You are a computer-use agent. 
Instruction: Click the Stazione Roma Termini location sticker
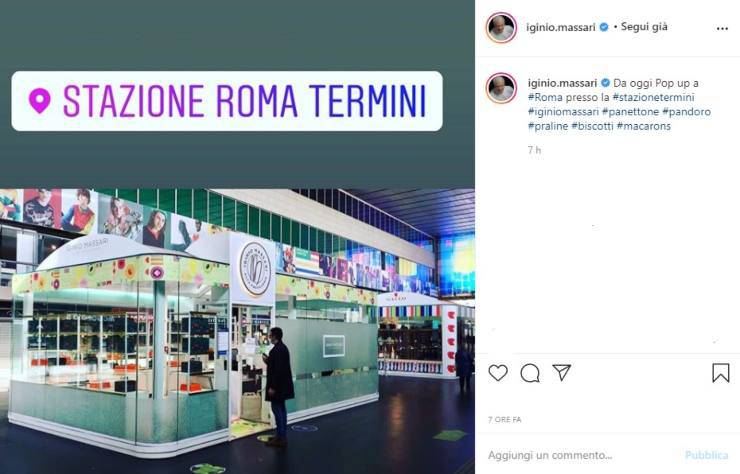pos(227,101)
